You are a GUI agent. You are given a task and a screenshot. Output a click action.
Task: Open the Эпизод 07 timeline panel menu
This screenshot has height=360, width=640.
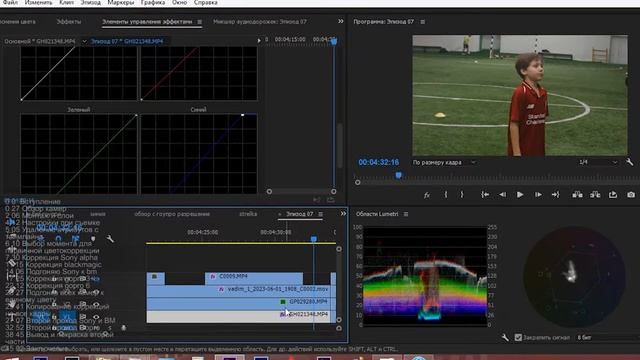pyautogui.click(x=321, y=214)
